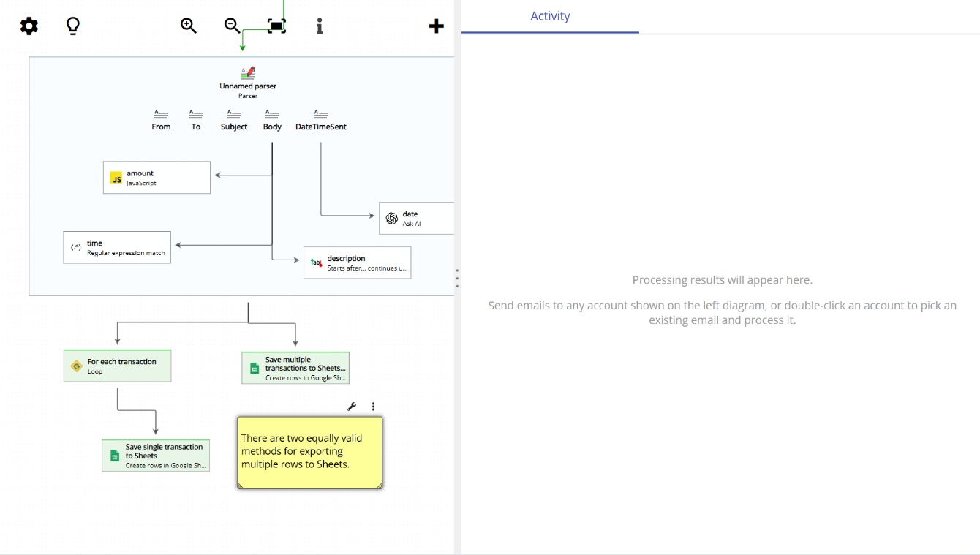980x555 pixels.
Task: Switch to the Activity tab
Action: point(550,16)
